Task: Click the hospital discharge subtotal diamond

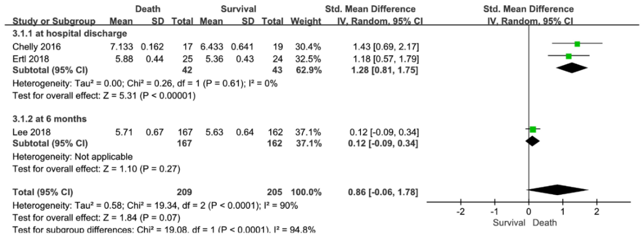Action: point(572,68)
